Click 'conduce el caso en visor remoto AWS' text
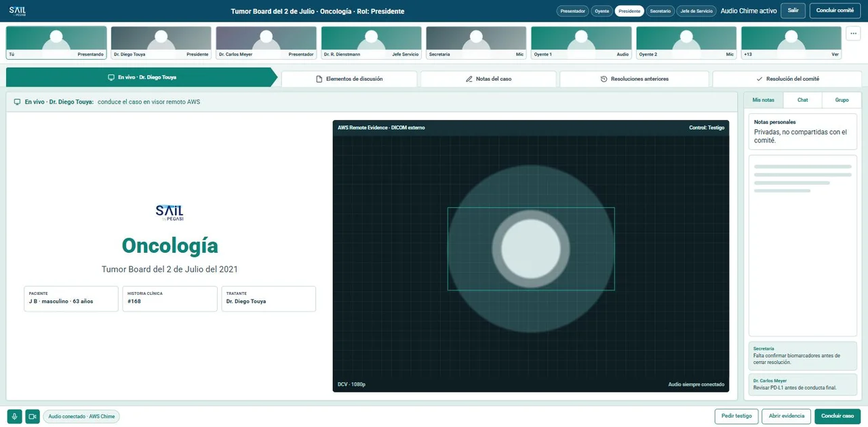The width and height of the screenshot is (868, 427). point(149,102)
